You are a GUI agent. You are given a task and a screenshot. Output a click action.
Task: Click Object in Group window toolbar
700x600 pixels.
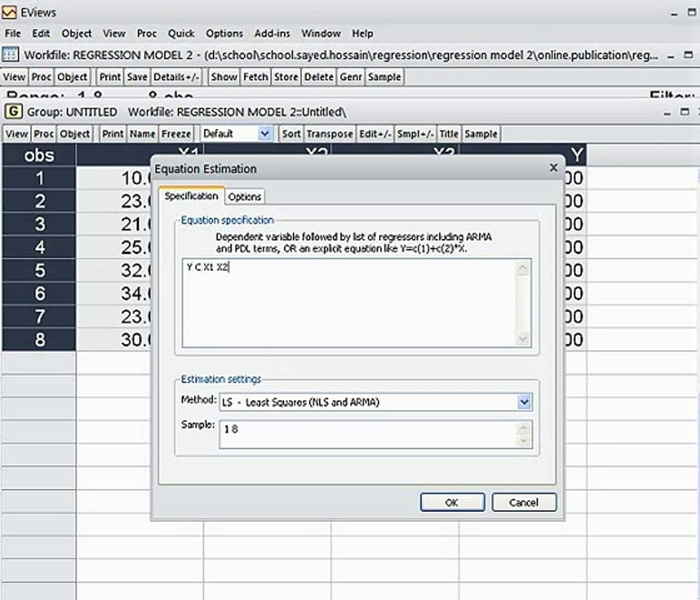[x=74, y=133]
